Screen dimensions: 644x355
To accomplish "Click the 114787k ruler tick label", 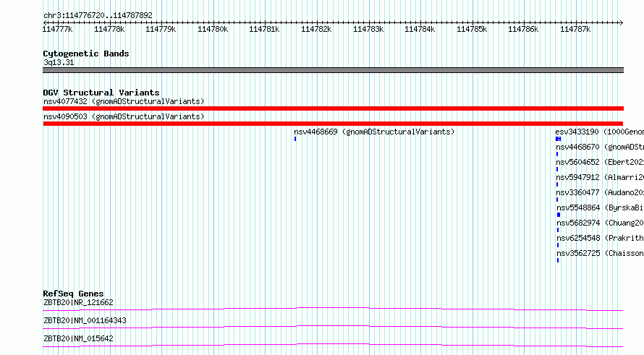I will pyautogui.click(x=575, y=29).
